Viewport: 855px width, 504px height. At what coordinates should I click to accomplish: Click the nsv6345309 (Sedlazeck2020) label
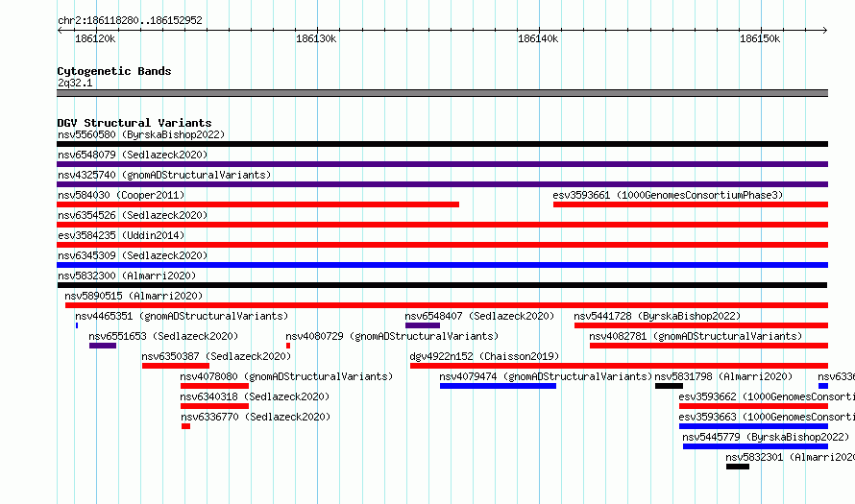click(x=133, y=255)
